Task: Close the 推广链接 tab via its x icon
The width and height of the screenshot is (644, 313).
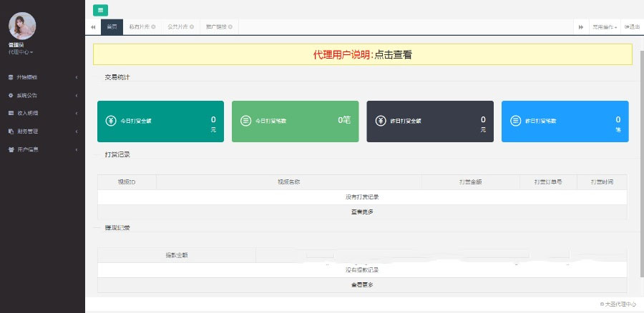Action: click(231, 27)
